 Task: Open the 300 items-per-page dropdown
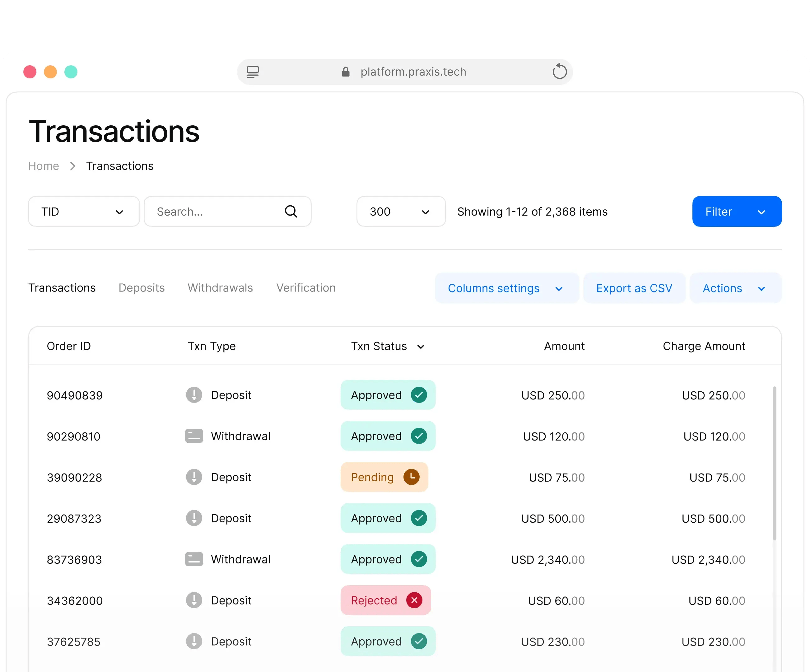401,211
